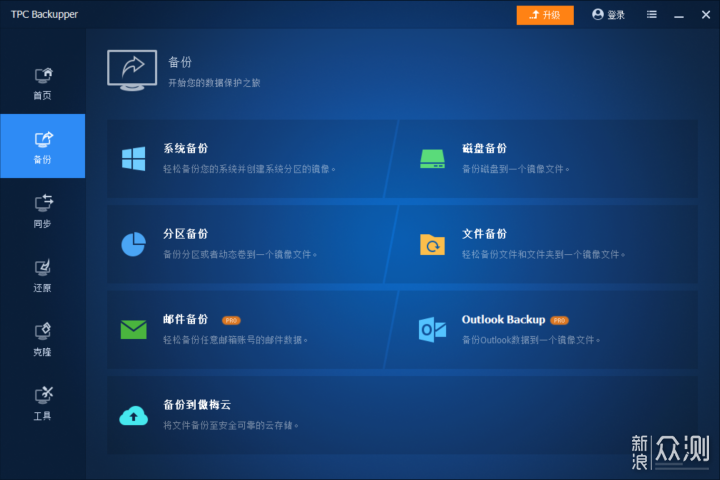
Task: Click the 备份分区或者动态卷 description
Action: (240, 254)
